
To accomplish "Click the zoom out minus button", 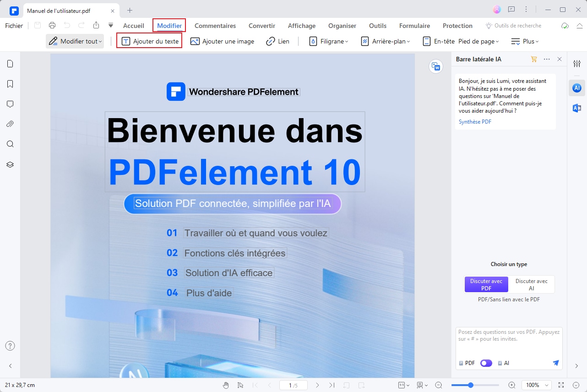I will click(439, 385).
